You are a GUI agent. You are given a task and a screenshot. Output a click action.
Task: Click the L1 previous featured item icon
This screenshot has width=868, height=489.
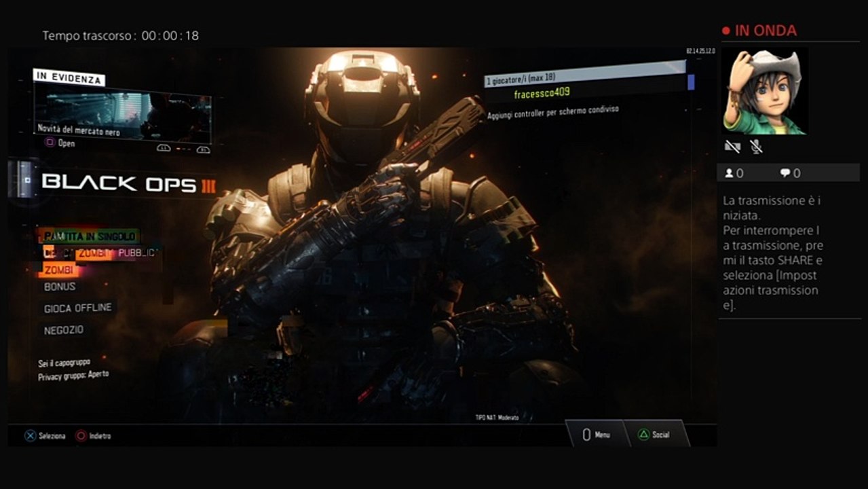coord(164,147)
